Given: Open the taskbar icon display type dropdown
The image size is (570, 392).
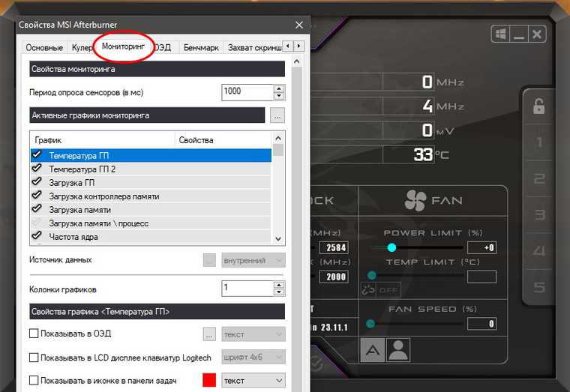Looking at the screenshot, I should pyautogui.click(x=254, y=381).
